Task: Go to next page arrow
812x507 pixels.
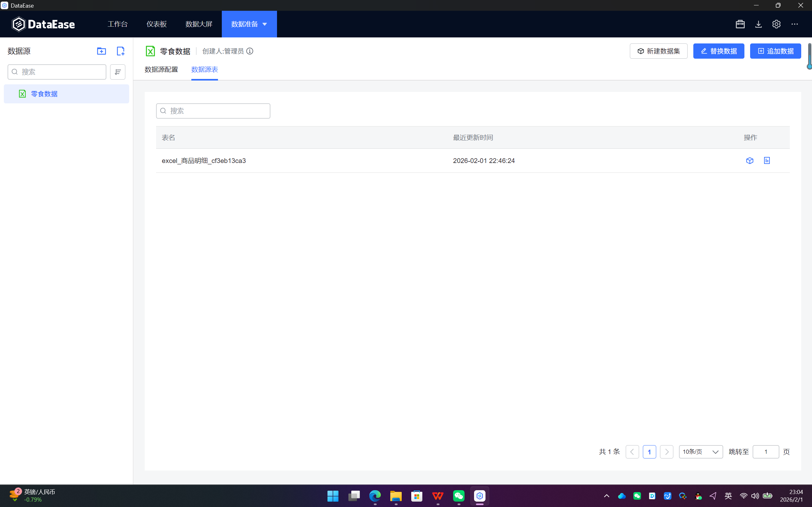Action: tap(666, 452)
